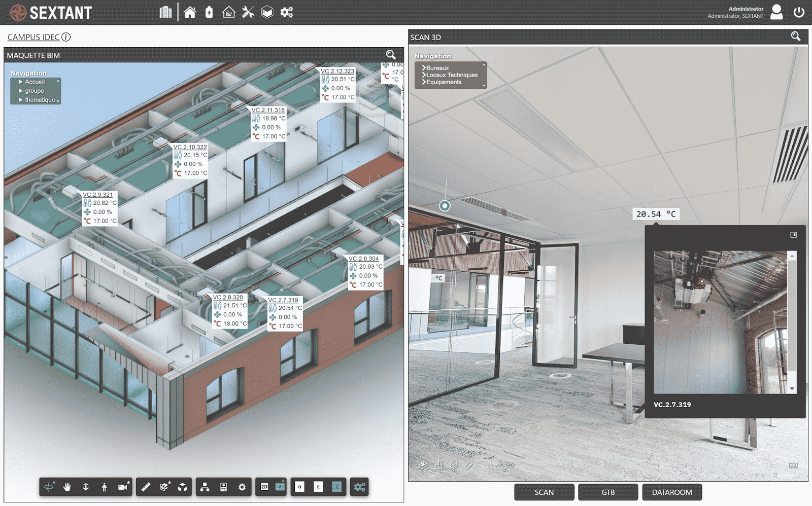This screenshot has height=506, width=812.
Task: Toggle the white O button in BIM toolbar
Action: (299, 487)
